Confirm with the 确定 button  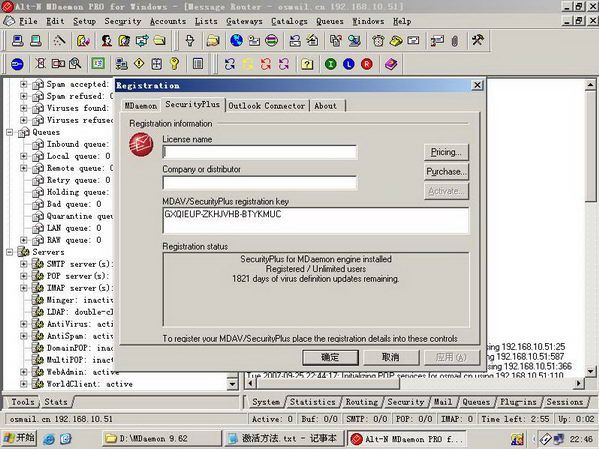click(330, 357)
